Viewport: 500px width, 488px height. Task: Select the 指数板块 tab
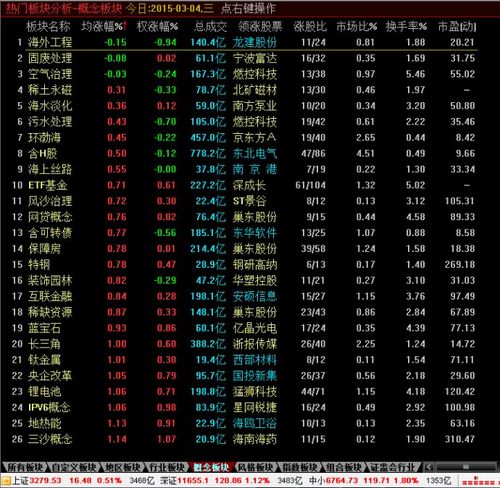(299, 467)
